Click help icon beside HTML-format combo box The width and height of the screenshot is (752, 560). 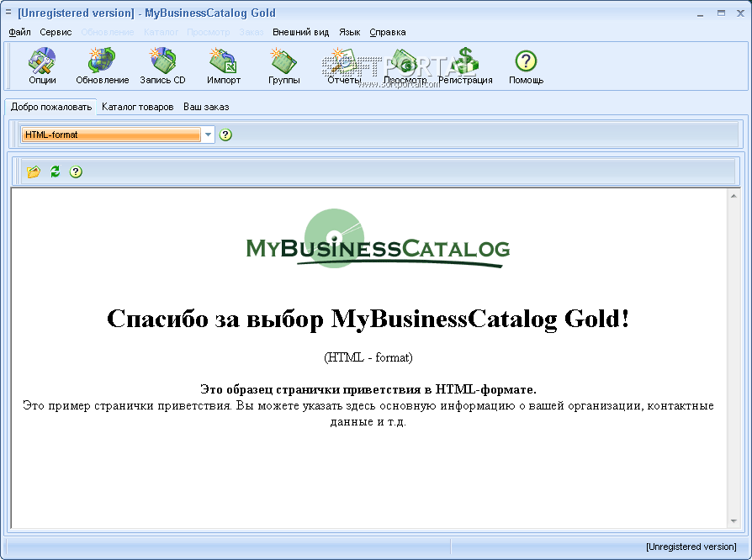[x=225, y=135]
